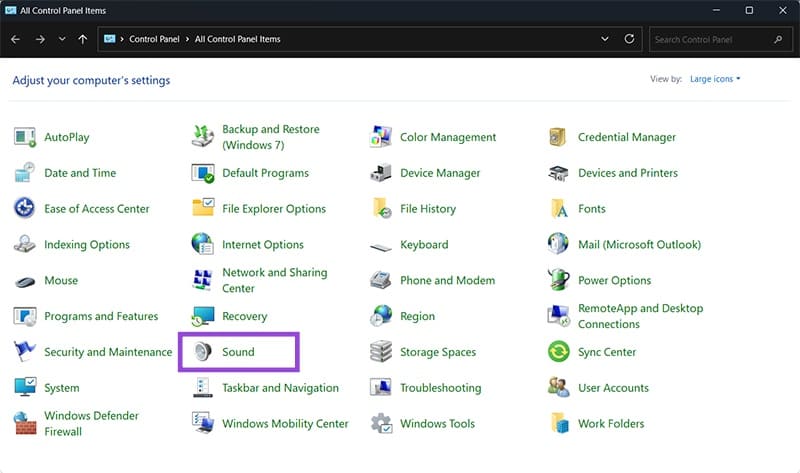
Task: Open the Programs and Features link
Action: (101, 317)
